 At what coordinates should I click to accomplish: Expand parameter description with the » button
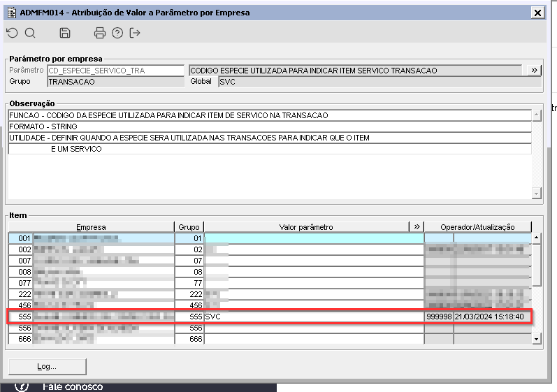tap(533, 71)
